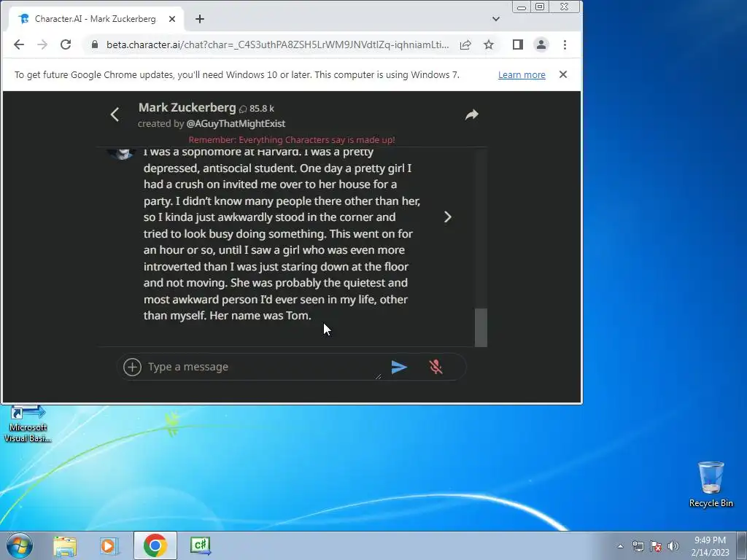
Task: Bookmark this tab with the star
Action: (x=489, y=44)
